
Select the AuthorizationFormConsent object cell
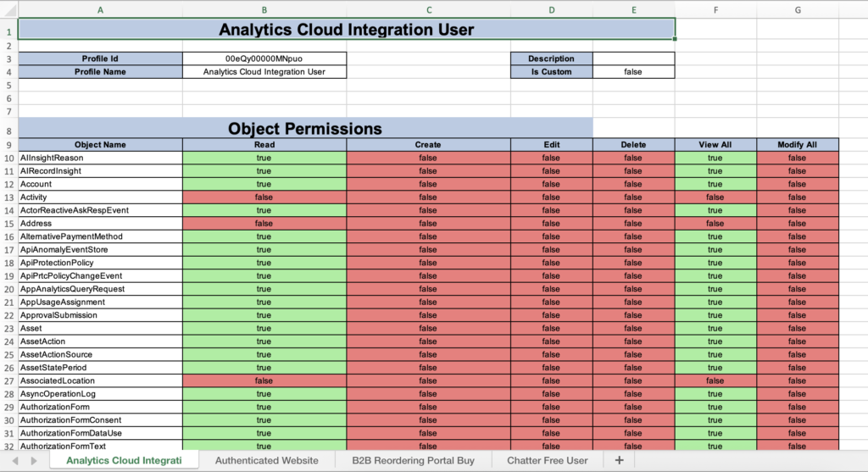click(100, 420)
